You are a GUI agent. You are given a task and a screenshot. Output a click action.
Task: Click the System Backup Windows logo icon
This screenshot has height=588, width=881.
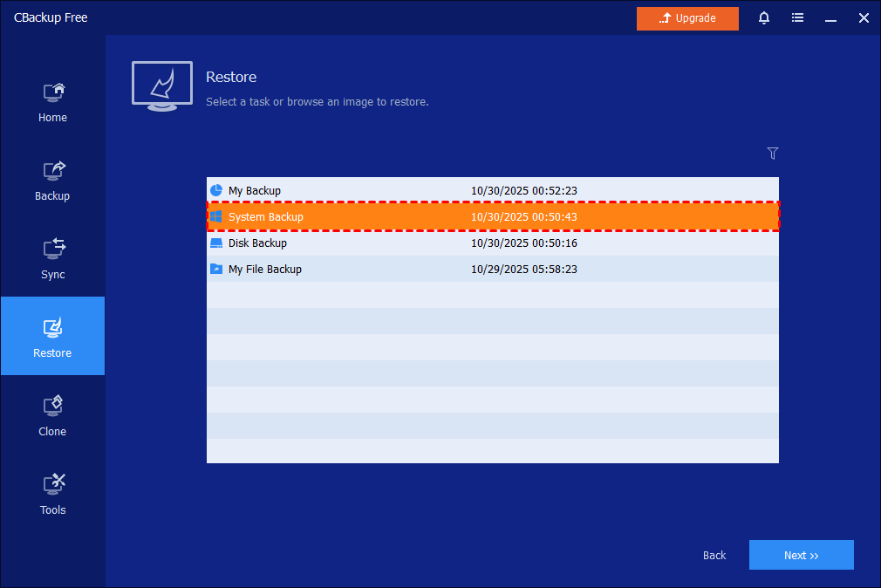coord(216,216)
